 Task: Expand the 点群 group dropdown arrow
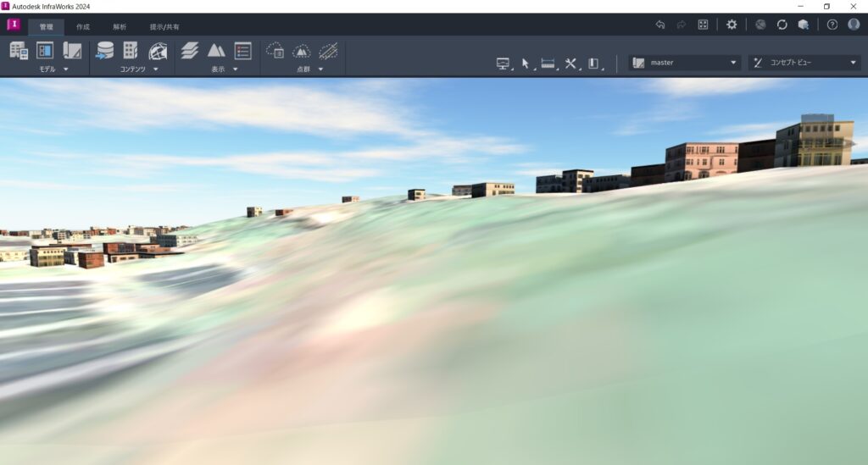[320, 69]
